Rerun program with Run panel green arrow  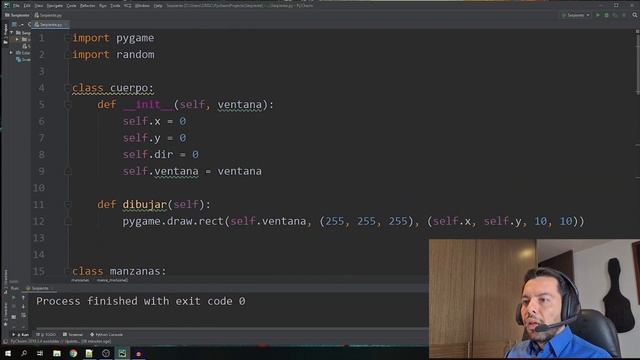coord(14,298)
